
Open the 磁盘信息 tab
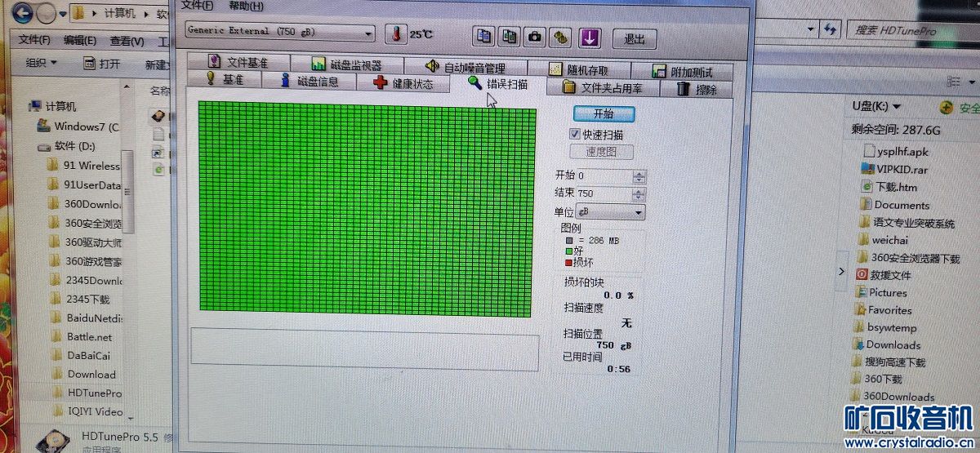point(309,81)
